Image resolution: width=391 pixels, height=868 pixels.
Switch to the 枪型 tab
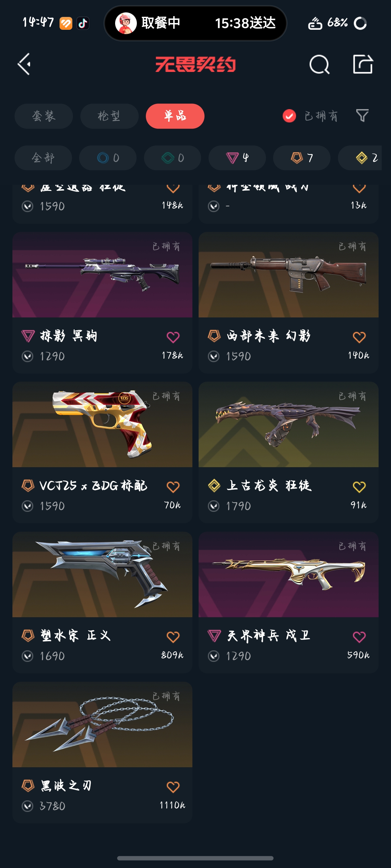tap(109, 116)
